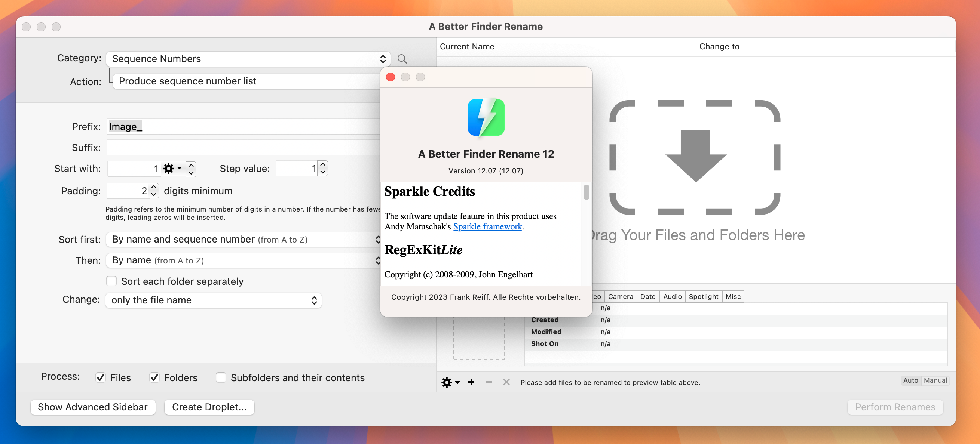Open the gear menu next to Start with
Viewport: 980px width, 444px height.
click(172, 169)
